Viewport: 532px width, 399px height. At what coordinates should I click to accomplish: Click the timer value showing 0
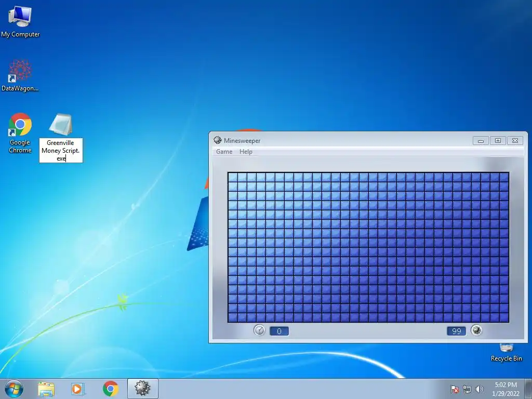[279, 331]
